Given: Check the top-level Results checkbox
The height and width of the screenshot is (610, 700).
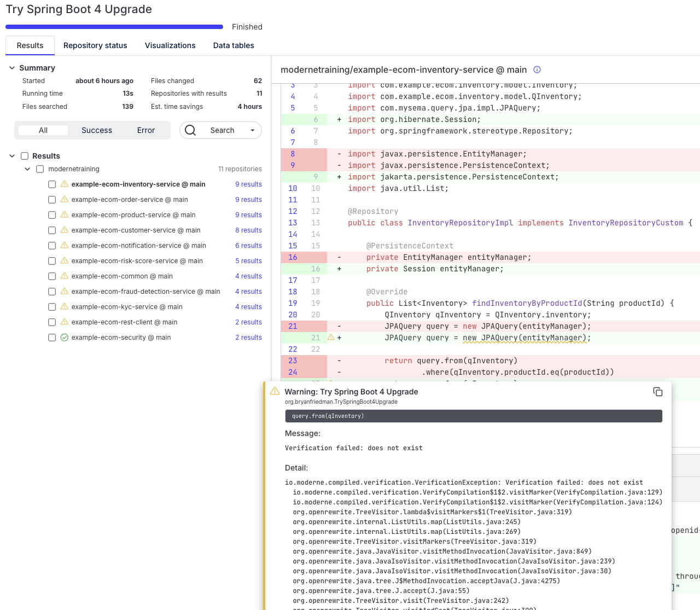Looking at the screenshot, I should 25,156.
